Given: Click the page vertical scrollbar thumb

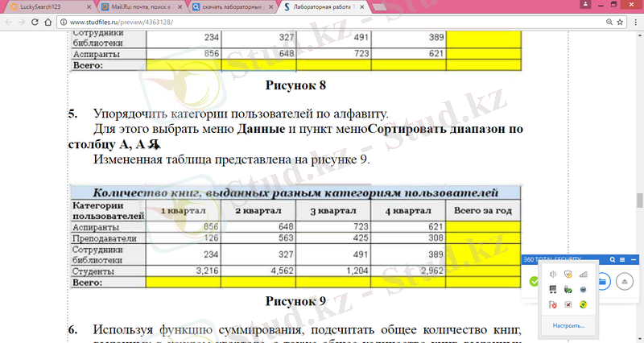Looking at the screenshot, I should tap(639, 200).
